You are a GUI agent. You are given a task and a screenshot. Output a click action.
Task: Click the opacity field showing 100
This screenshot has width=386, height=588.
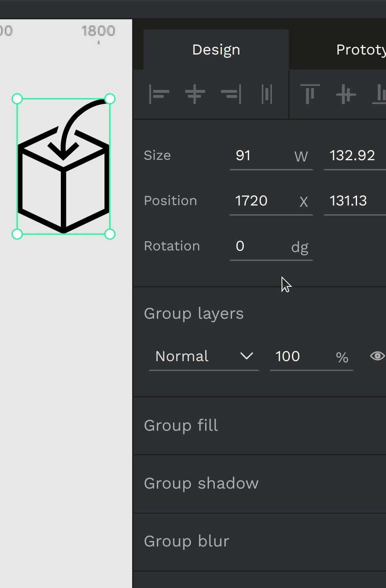pos(311,356)
